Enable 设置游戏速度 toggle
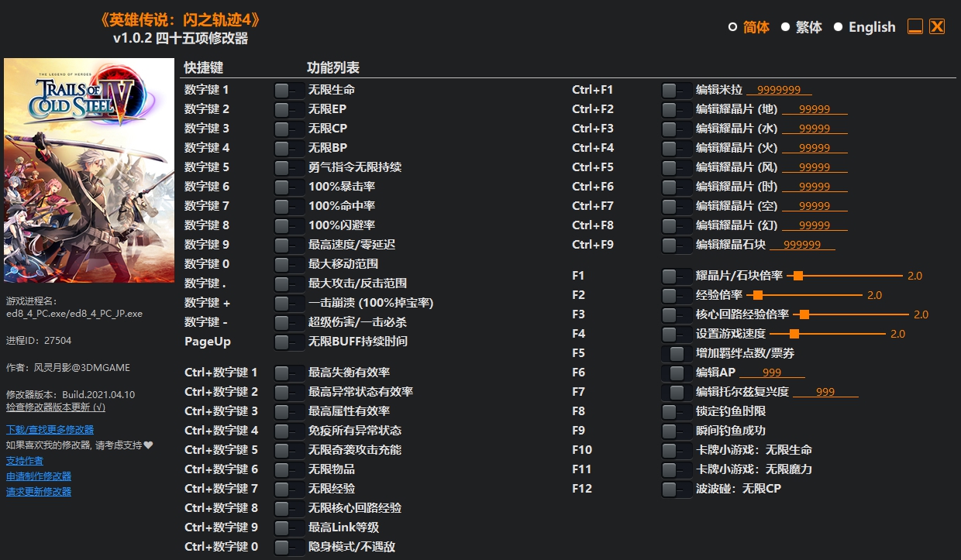 click(677, 334)
